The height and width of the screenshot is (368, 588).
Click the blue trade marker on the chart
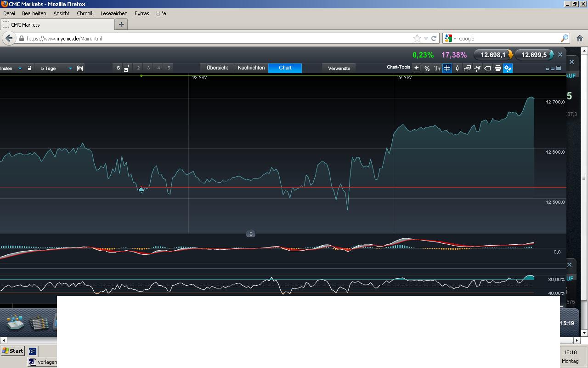tap(141, 189)
